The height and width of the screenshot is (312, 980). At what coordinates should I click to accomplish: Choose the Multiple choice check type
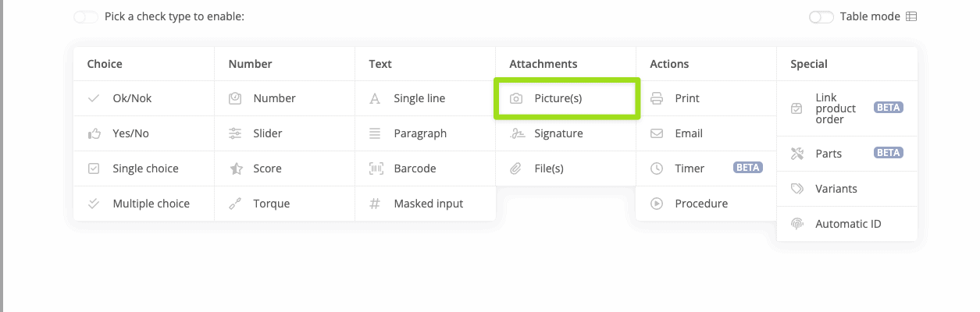(151, 204)
